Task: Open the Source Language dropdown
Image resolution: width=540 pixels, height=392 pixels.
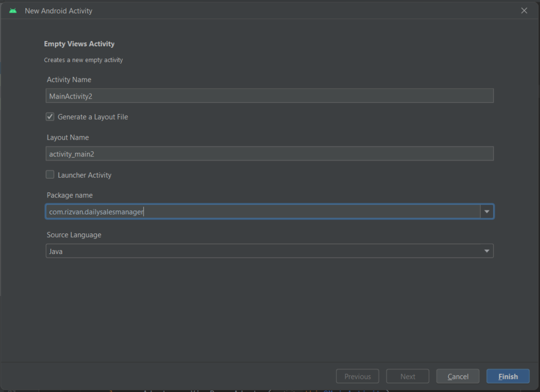Action: (x=269, y=251)
